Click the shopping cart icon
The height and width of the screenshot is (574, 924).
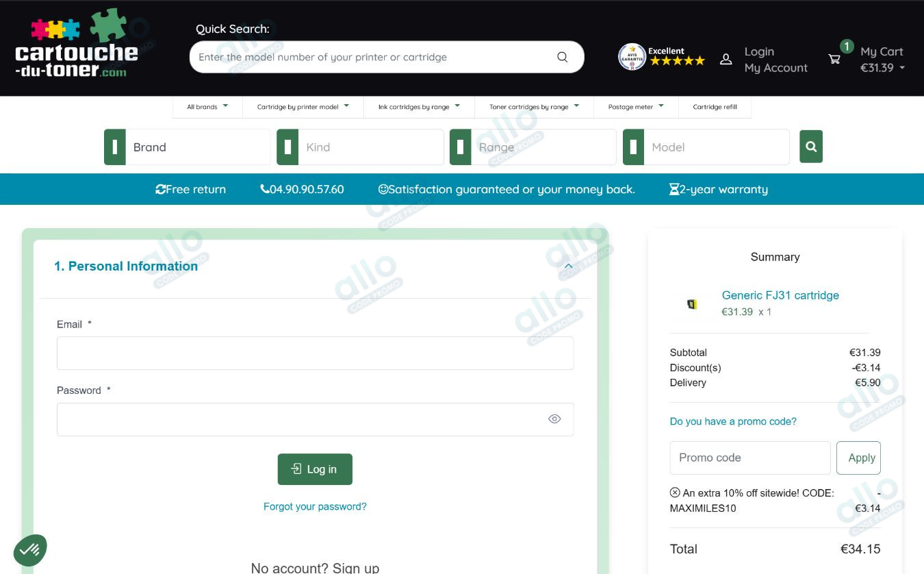click(834, 59)
